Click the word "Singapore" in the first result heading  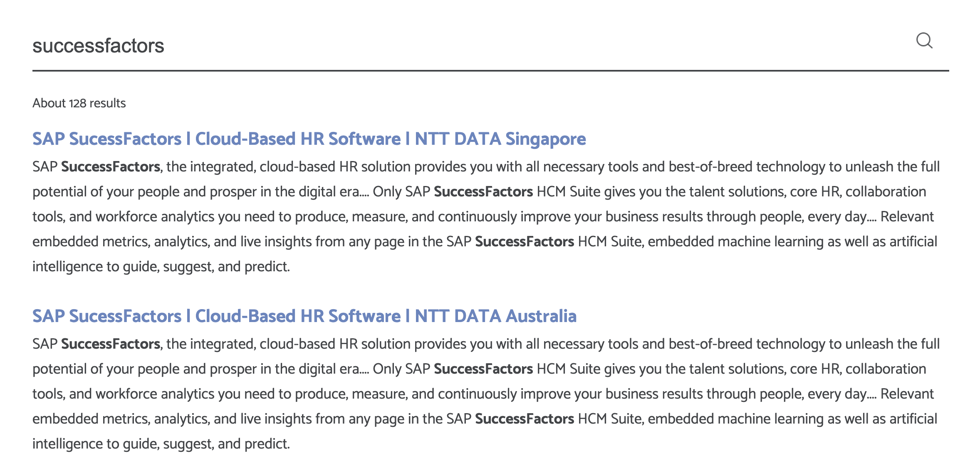pyautogui.click(x=546, y=139)
